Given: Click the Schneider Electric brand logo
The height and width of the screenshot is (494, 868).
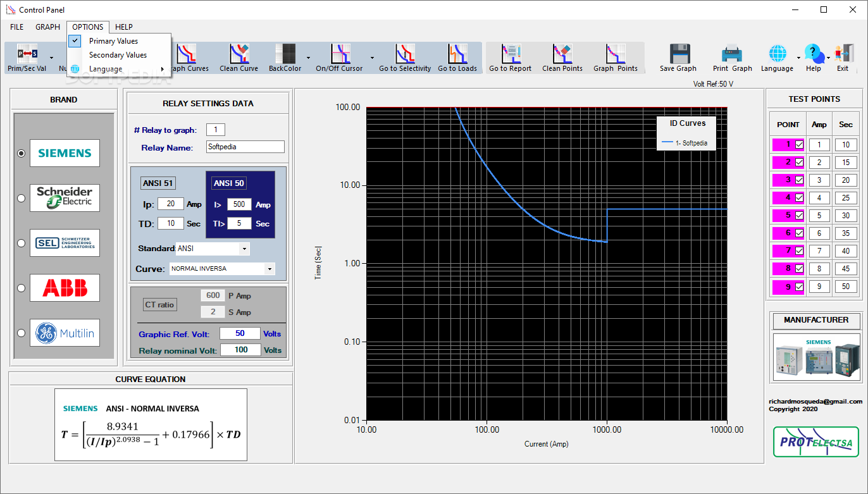Looking at the screenshot, I should click(x=65, y=198).
